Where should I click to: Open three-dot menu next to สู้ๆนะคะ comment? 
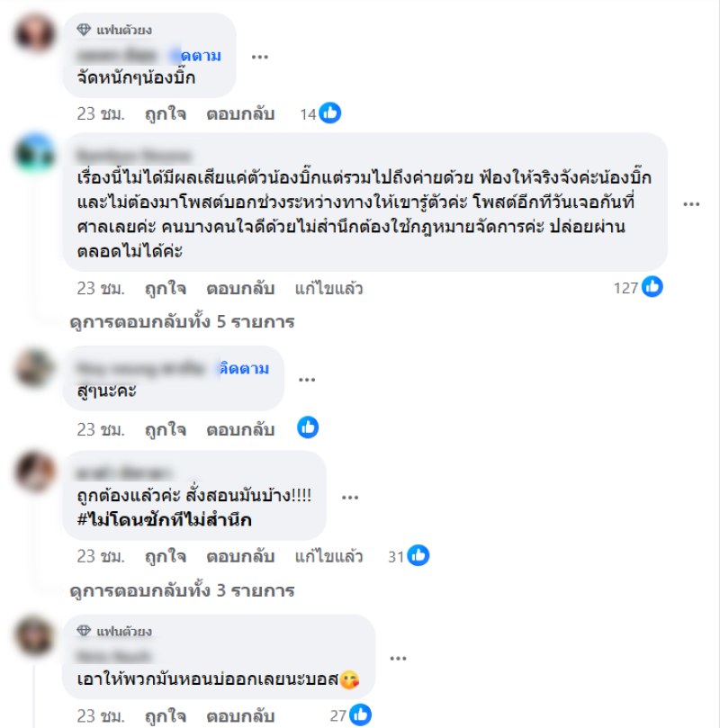(x=307, y=380)
